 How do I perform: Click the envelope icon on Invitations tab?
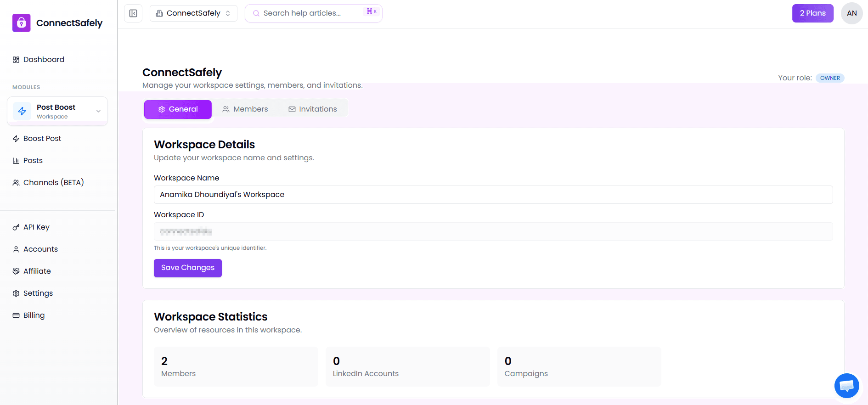292,109
